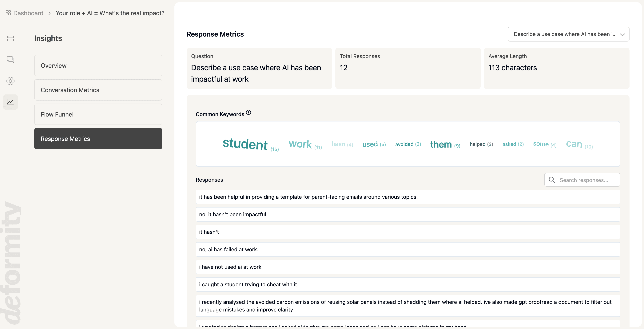Open the Insights analytics chart icon in sidebar
Image resolution: width=644 pixels, height=329 pixels.
click(10, 102)
